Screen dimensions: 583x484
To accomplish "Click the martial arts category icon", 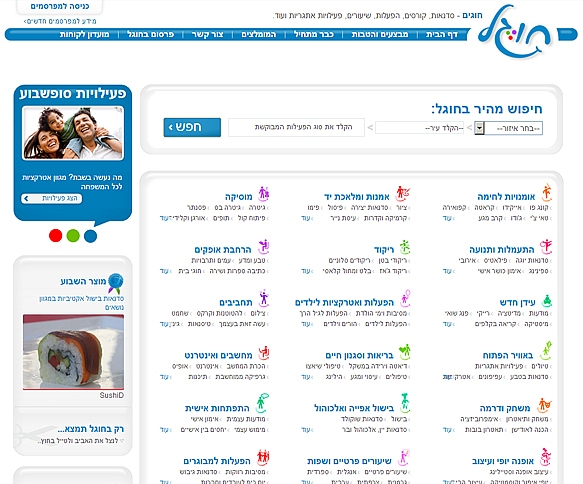I will click(546, 192).
